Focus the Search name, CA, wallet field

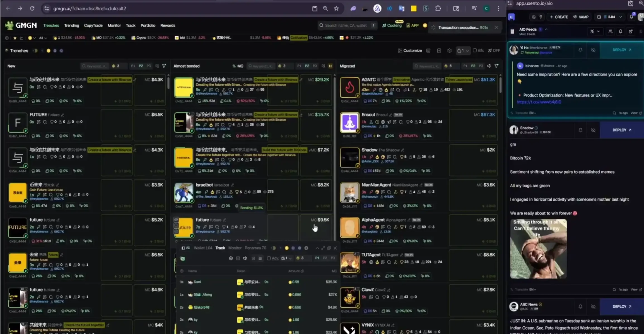[346, 25]
